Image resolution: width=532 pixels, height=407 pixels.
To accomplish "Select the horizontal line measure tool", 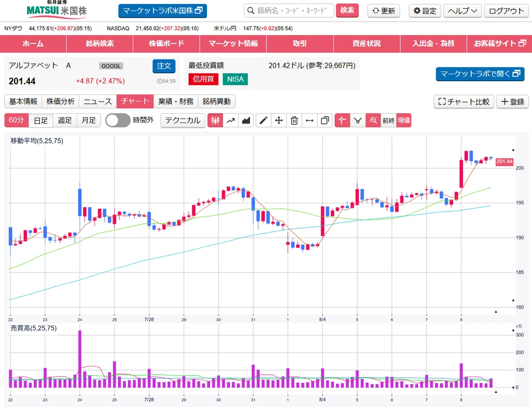I will click(309, 120).
